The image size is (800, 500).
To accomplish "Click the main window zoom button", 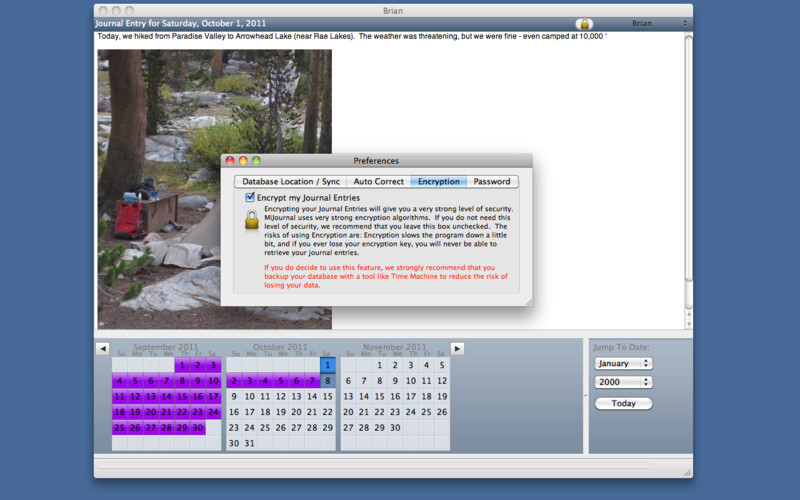I will [130, 10].
